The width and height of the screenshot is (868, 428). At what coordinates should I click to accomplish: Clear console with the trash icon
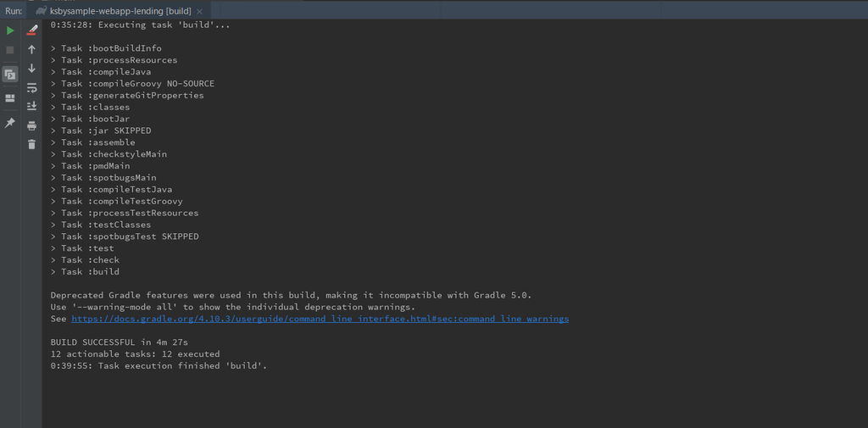click(x=31, y=145)
